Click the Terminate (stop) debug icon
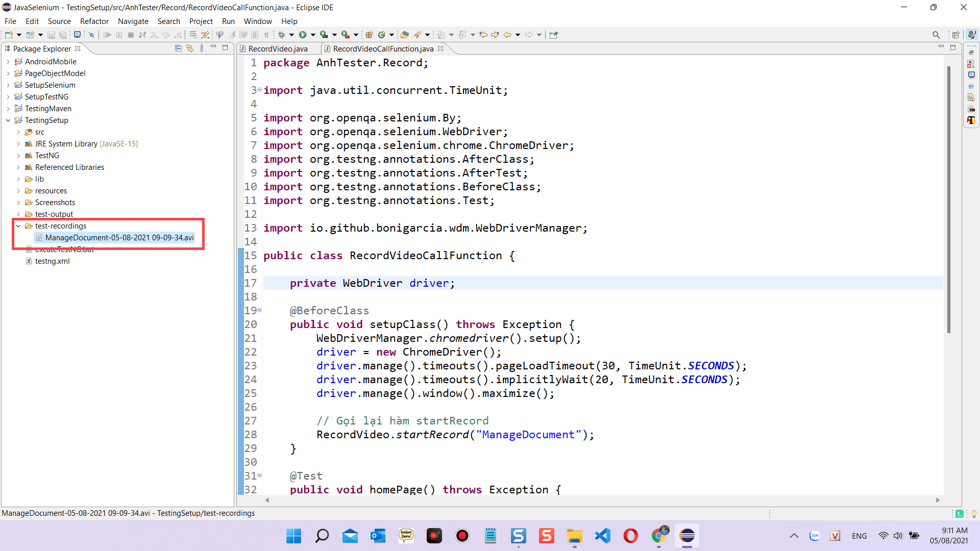980x551 pixels. pyautogui.click(x=131, y=35)
